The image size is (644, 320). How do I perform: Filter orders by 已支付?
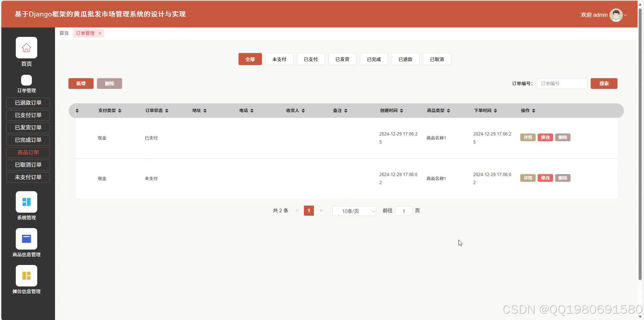point(311,59)
